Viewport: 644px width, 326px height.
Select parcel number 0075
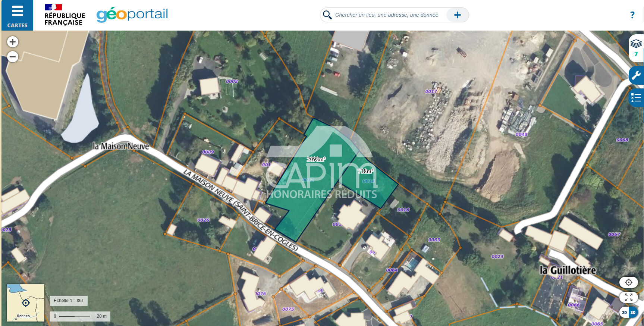tap(288, 309)
